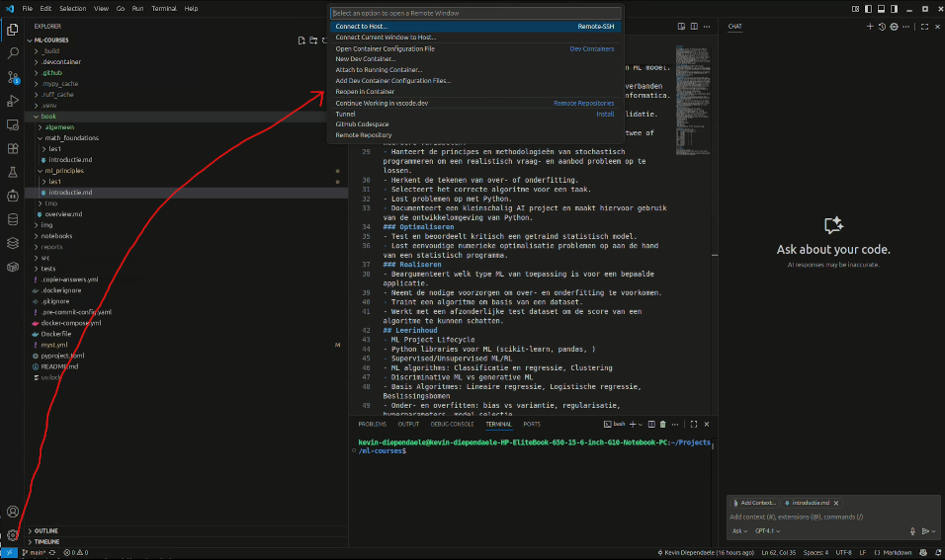The width and height of the screenshot is (945, 560).
Task: Click the Add Context button in chat
Action: click(755, 503)
